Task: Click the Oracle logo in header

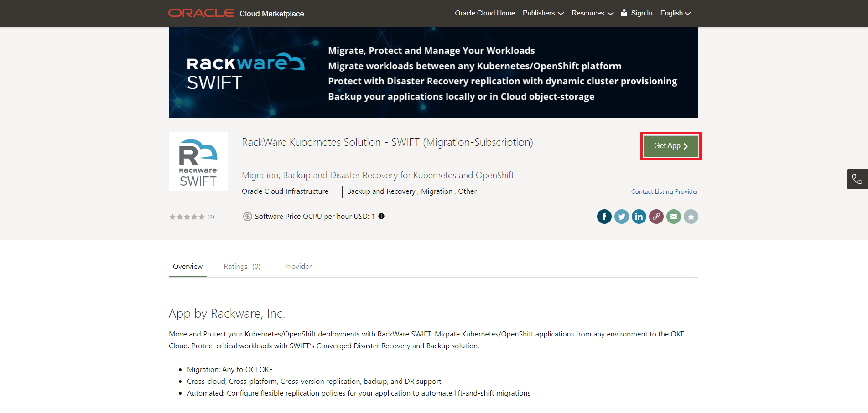Action: (x=201, y=13)
